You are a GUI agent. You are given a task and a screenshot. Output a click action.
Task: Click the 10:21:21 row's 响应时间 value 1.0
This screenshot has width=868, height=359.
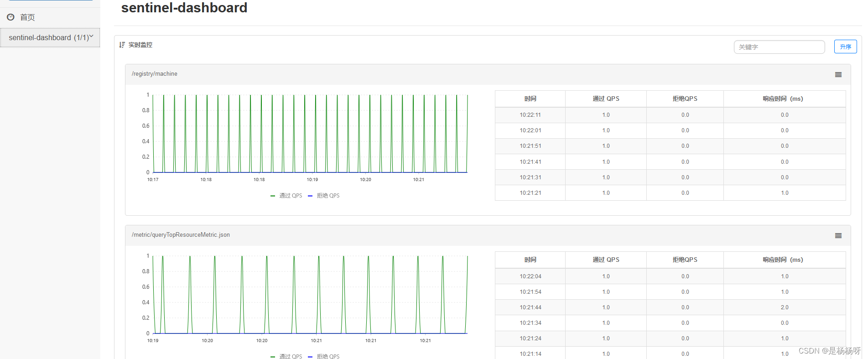785,193
